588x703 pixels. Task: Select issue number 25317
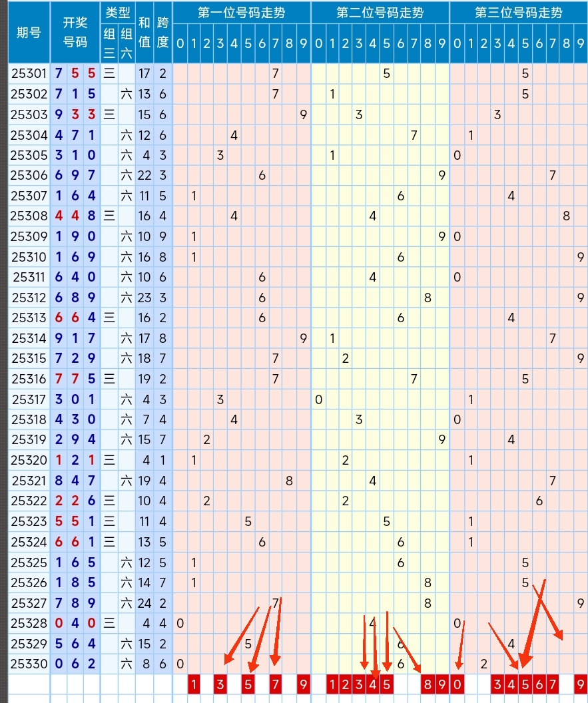[x=29, y=399]
